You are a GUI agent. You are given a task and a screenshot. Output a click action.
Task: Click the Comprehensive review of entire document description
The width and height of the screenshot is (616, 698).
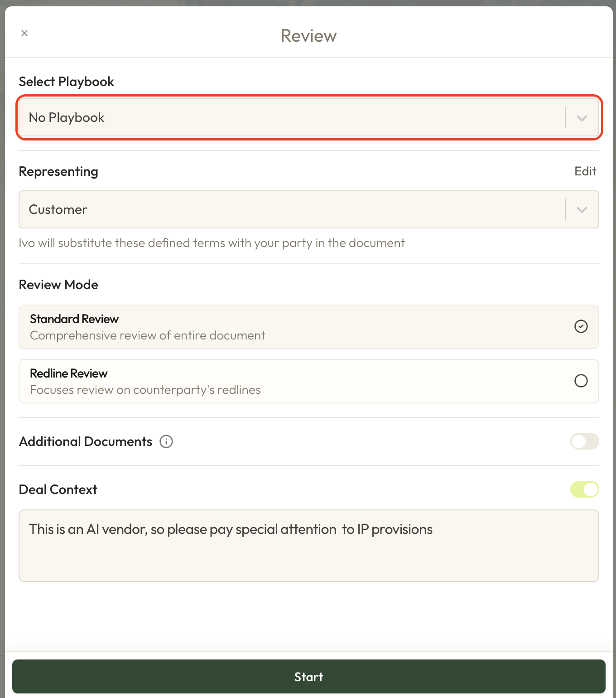click(148, 335)
